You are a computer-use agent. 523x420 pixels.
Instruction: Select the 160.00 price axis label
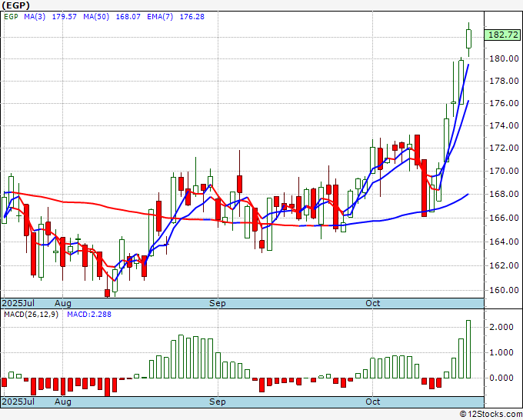[x=504, y=290]
